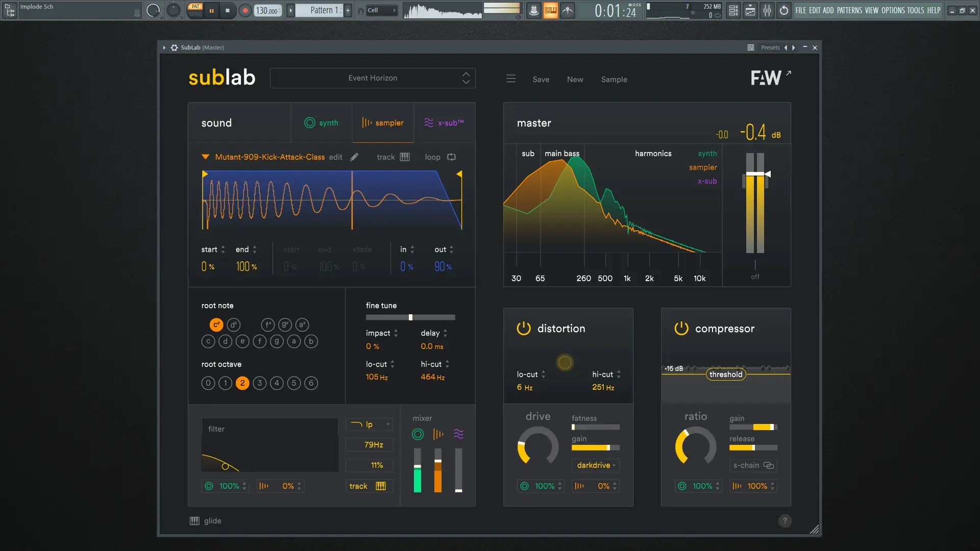This screenshot has width=980, height=551.
Task: Open the Event Horizon preset selector
Action: tap(373, 78)
